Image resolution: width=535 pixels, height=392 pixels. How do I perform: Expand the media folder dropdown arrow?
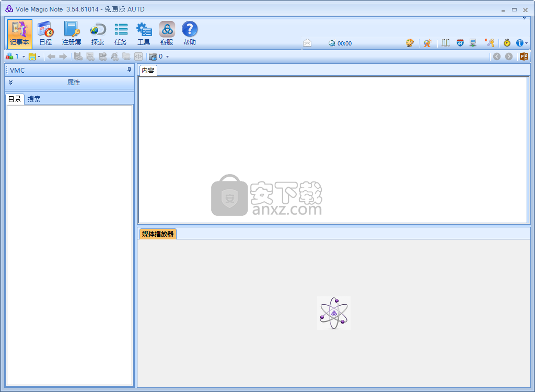click(167, 56)
